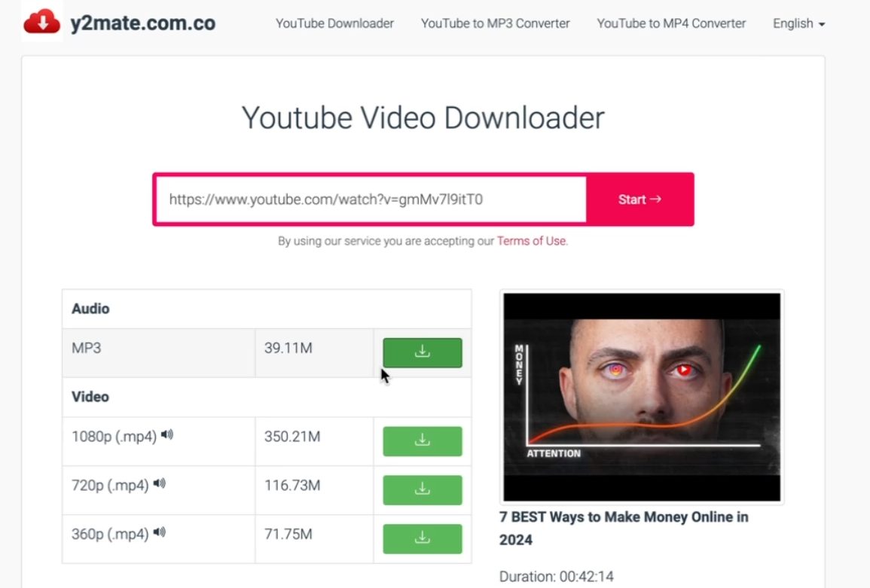Click speaker icon next to 1080p
Image resolution: width=870 pixels, height=588 pixels.
167,435
